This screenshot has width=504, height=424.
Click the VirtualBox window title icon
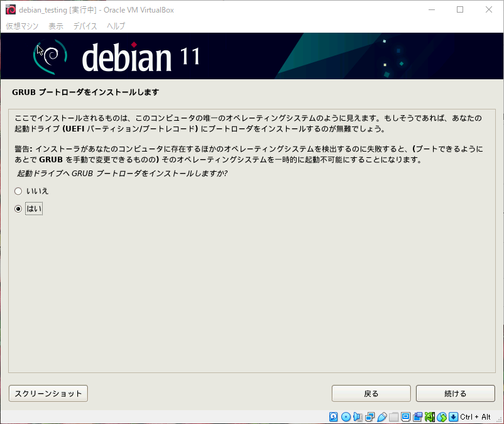coord(11,9)
